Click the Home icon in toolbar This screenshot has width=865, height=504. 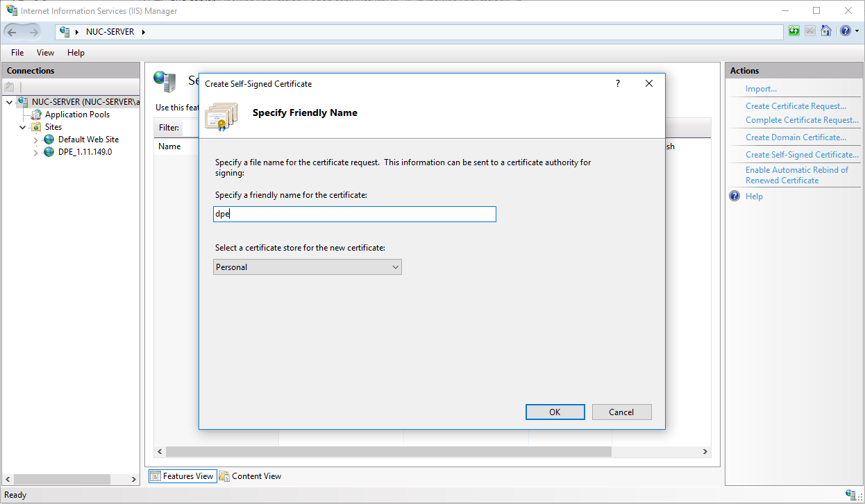point(825,31)
